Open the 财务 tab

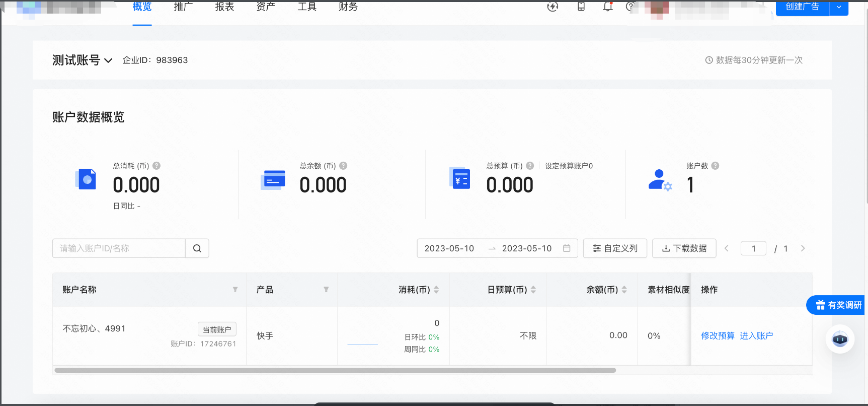348,7
